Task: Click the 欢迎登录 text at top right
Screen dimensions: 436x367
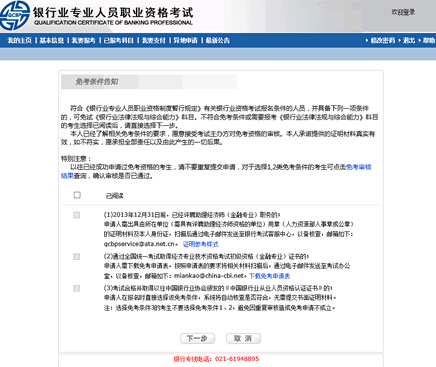Action: pos(403,12)
